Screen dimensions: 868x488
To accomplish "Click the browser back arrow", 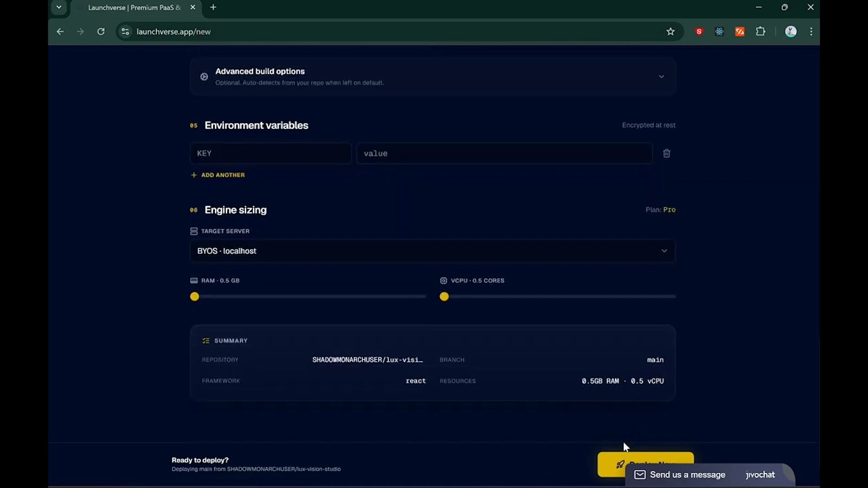I will pos(60,31).
